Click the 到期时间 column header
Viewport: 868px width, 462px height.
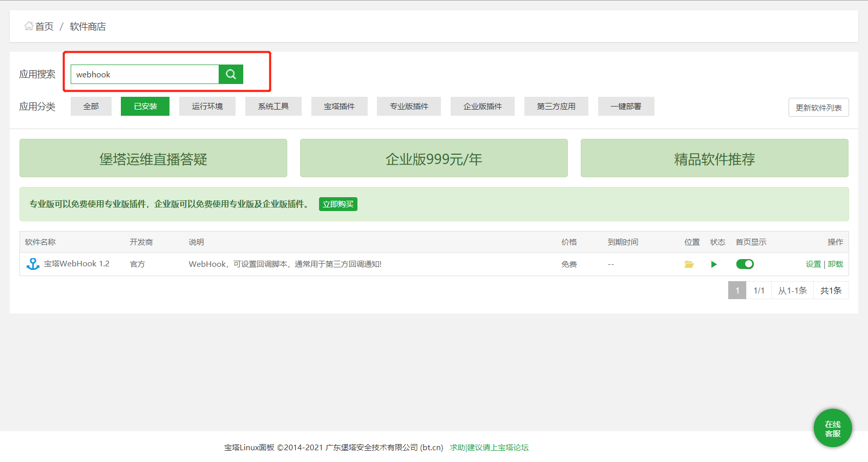[623, 242]
